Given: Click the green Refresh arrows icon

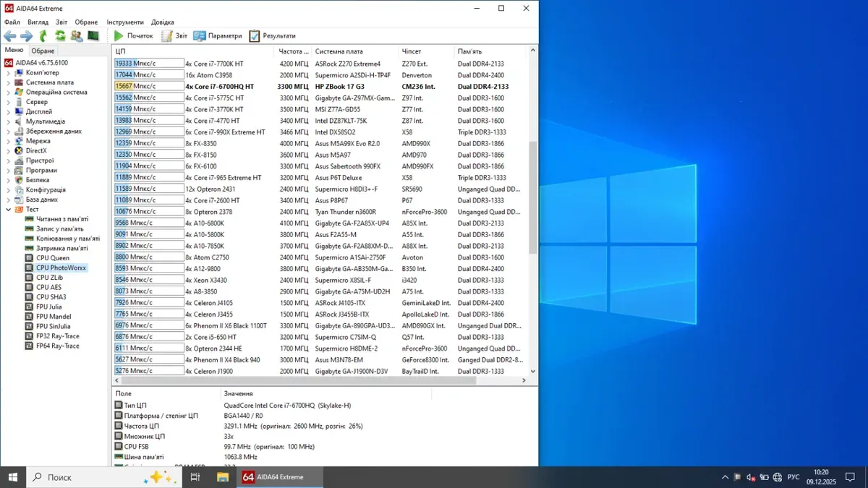Looking at the screenshot, I should 60,35.
